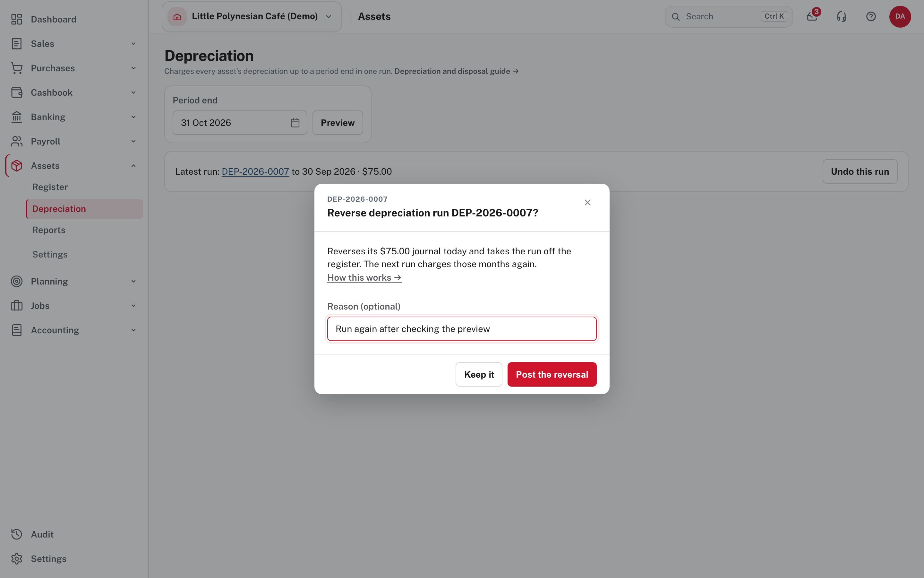Click the Purchases cart icon
924x578 pixels.
pyautogui.click(x=16, y=68)
